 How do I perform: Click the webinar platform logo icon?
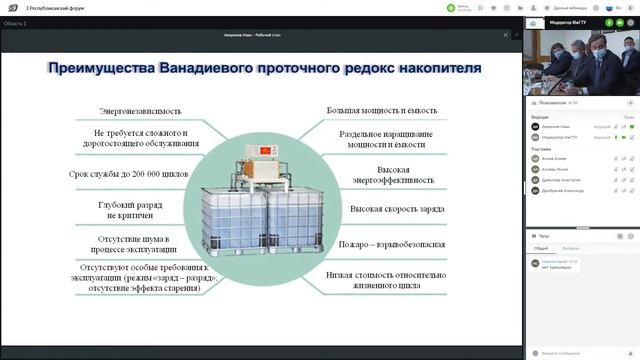point(13,8)
